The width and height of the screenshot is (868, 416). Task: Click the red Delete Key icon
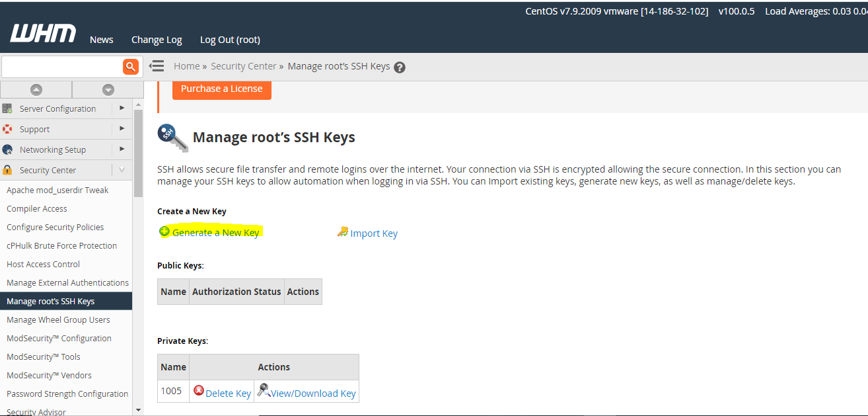coord(198,391)
